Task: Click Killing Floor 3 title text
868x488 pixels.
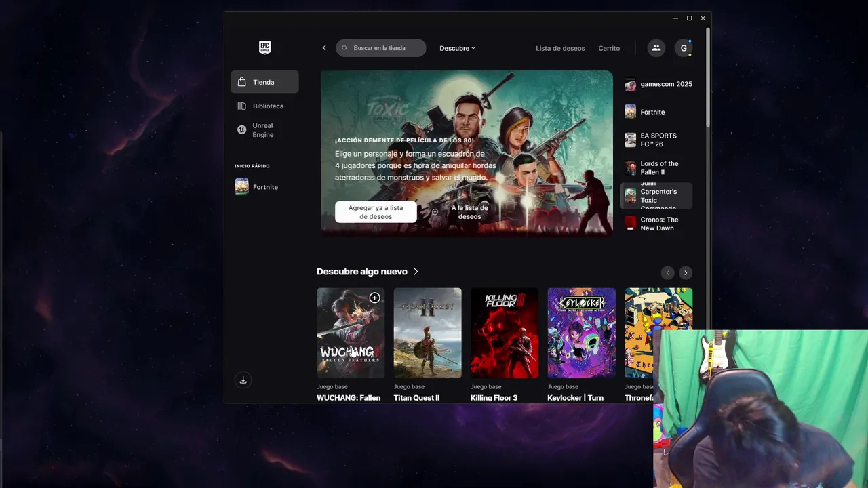Action: [x=494, y=398]
